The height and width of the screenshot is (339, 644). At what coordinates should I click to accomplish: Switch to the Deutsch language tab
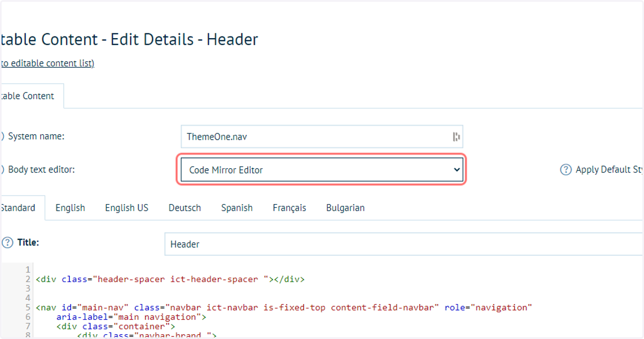tap(185, 208)
